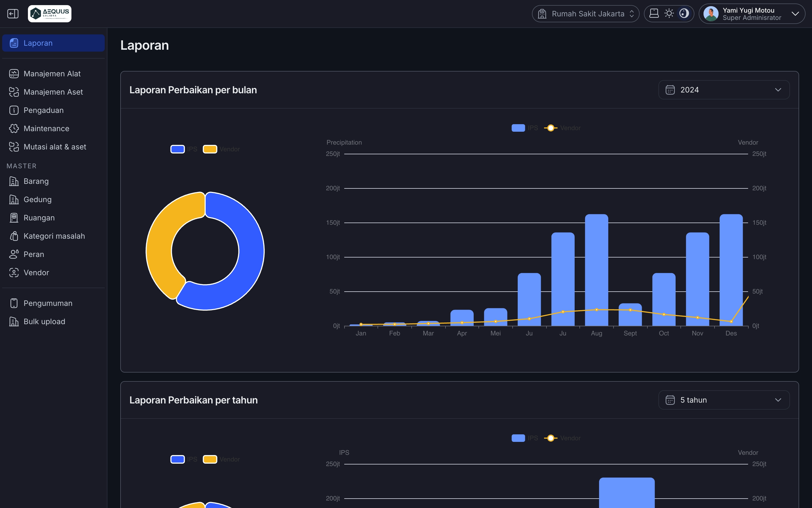This screenshot has height=508, width=812.
Task: Toggle IPS legend of monthly donut chart
Action: pos(184,149)
